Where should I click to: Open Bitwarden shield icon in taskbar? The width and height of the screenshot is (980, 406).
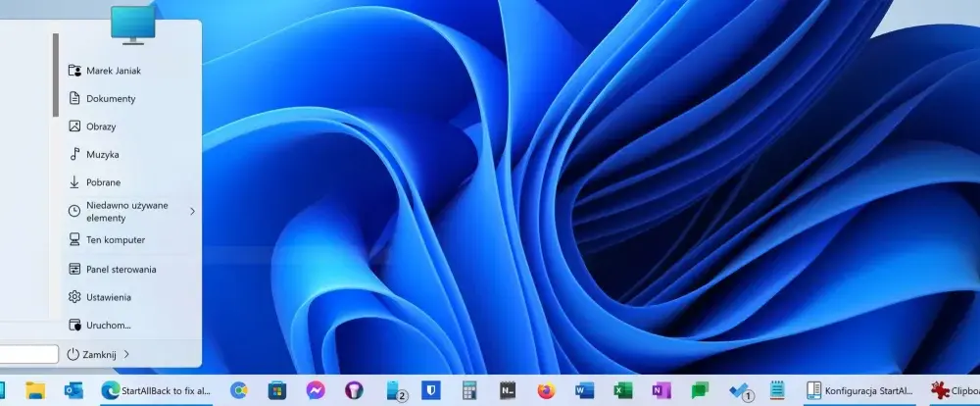[x=430, y=390]
